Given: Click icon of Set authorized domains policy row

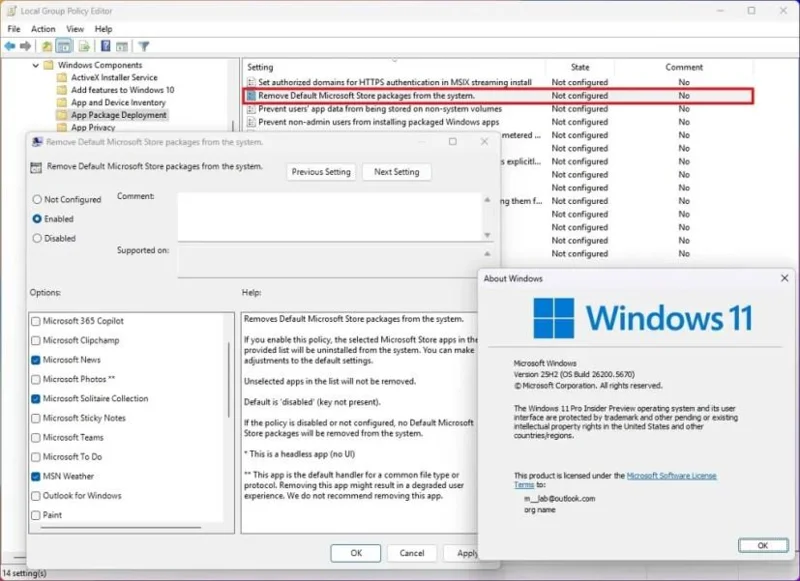Looking at the screenshot, I should [x=251, y=82].
